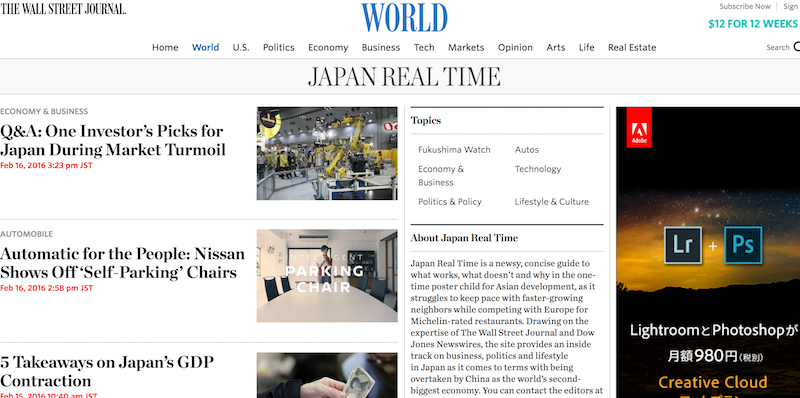Open the 5 Takeaways Japan GDP headline
This screenshot has height=398, width=800.
click(107, 371)
